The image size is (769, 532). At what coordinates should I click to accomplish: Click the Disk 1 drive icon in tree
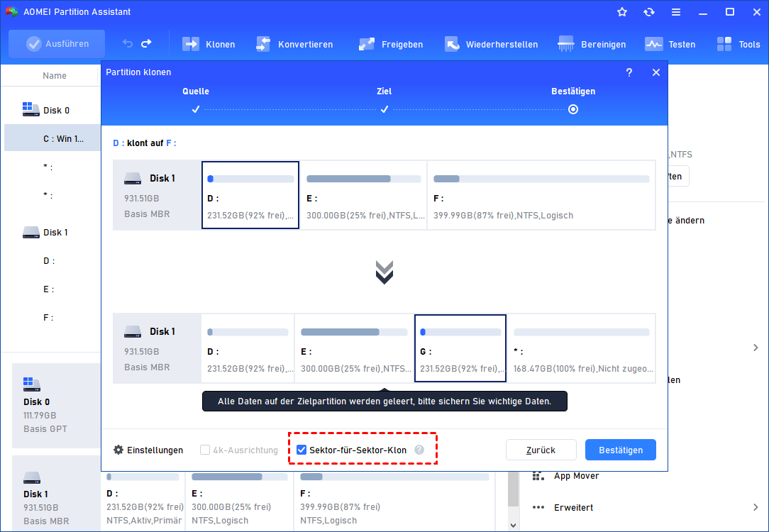[31, 232]
